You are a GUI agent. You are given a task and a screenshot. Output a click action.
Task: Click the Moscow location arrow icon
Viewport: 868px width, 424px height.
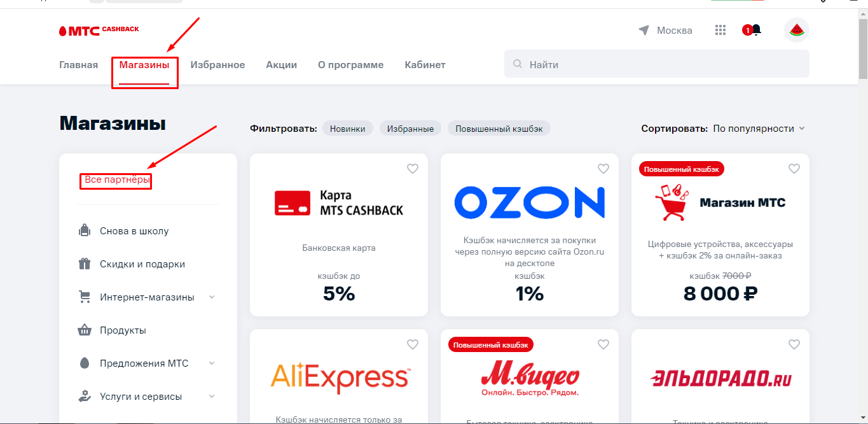point(644,31)
